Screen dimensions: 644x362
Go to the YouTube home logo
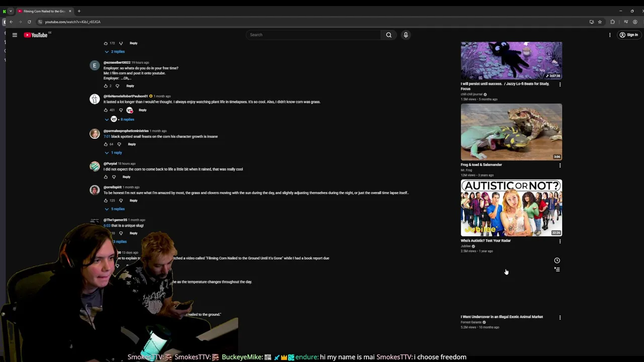pyautogui.click(x=36, y=35)
